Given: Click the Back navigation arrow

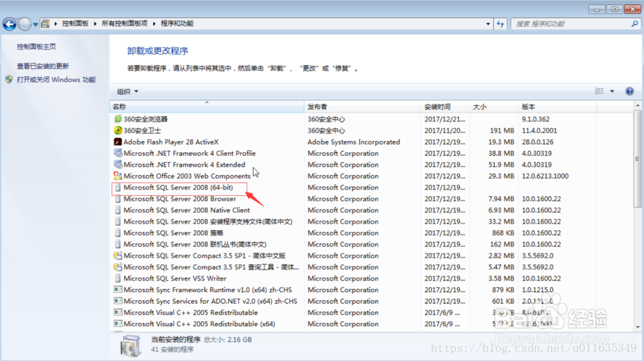Looking at the screenshot, I should pos(10,24).
